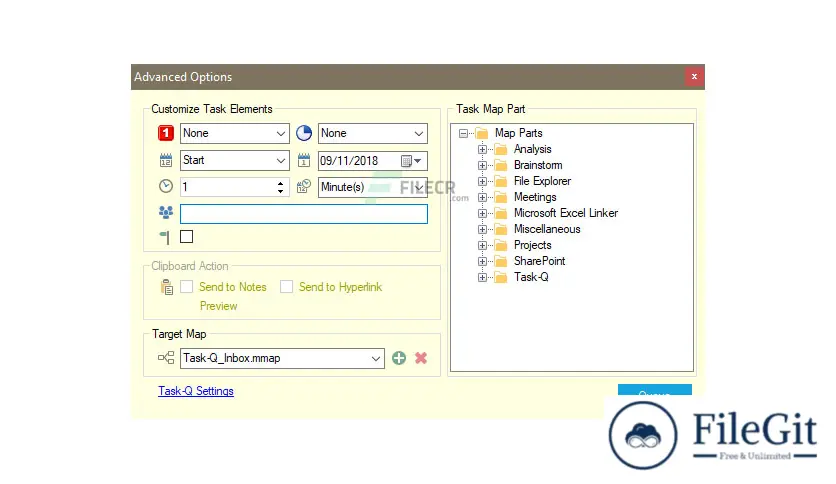The width and height of the screenshot is (836, 484).
Task: Enable Send to Notes checkbox
Action: [187, 287]
